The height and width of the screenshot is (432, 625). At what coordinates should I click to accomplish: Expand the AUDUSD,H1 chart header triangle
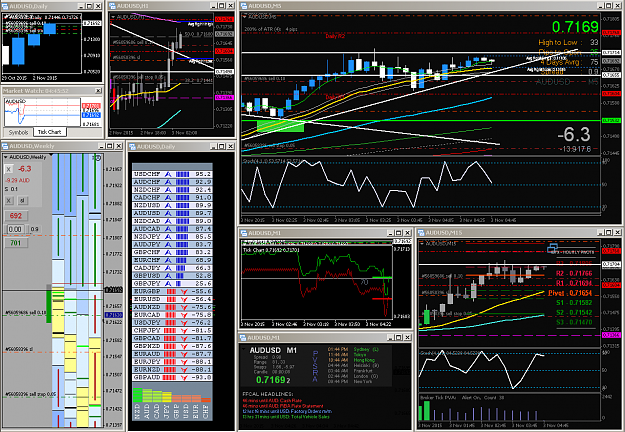coord(113,17)
